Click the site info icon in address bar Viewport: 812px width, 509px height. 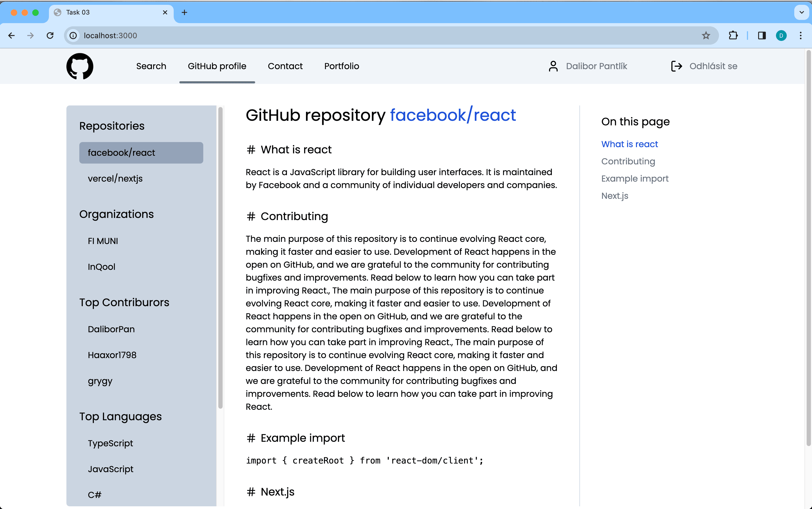point(73,35)
